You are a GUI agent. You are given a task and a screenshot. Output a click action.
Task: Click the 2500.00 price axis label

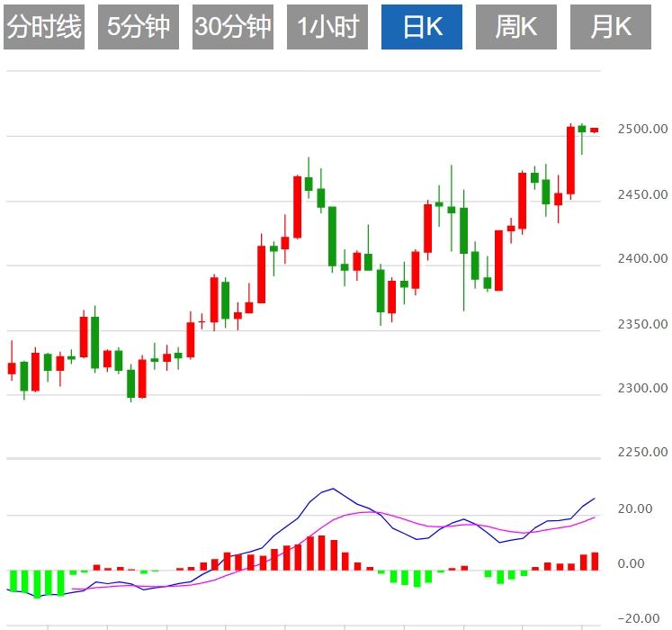coord(642,129)
